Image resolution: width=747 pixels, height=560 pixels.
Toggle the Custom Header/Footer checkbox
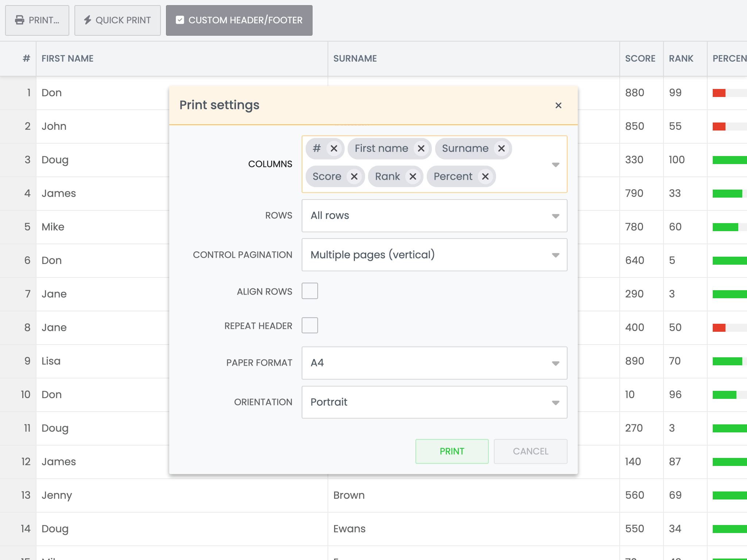(x=180, y=20)
